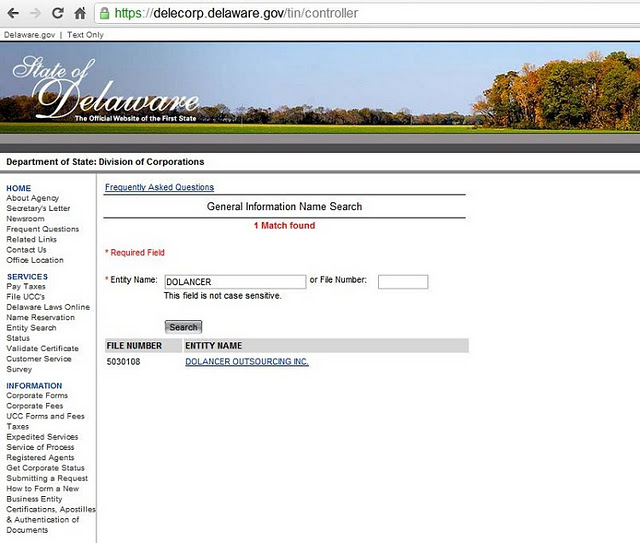Open Secretary's Letter sidebar link
Image resolution: width=640 pixels, height=543 pixels.
[x=38, y=208]
